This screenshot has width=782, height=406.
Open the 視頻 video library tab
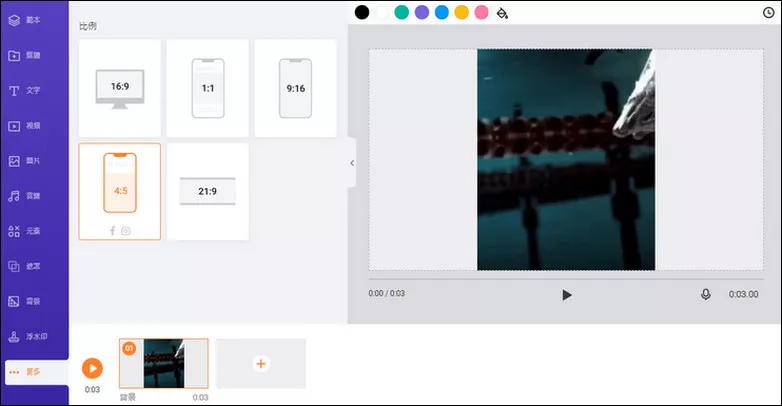[x=25, y=126]
